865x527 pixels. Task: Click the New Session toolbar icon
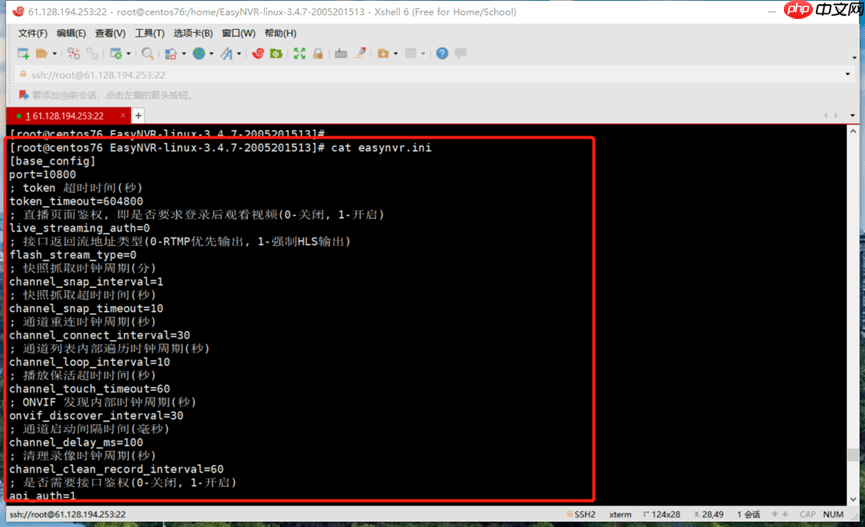pos(23,54)
